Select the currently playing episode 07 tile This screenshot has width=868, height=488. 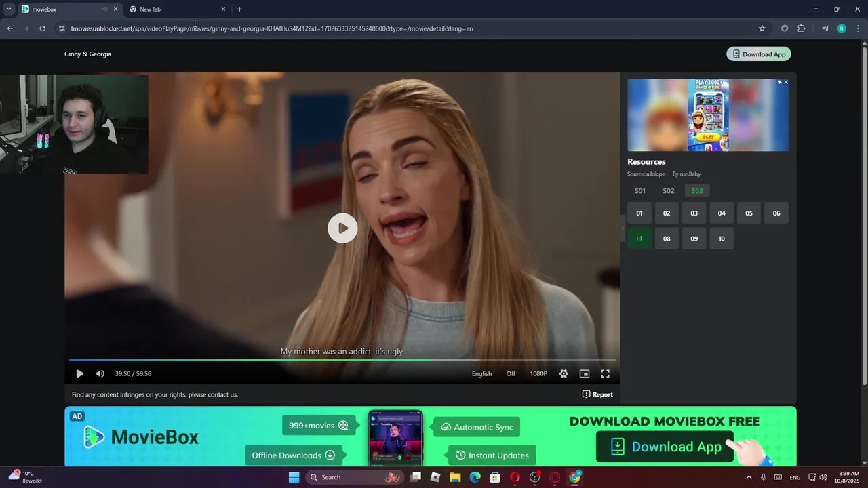(639, 239)
